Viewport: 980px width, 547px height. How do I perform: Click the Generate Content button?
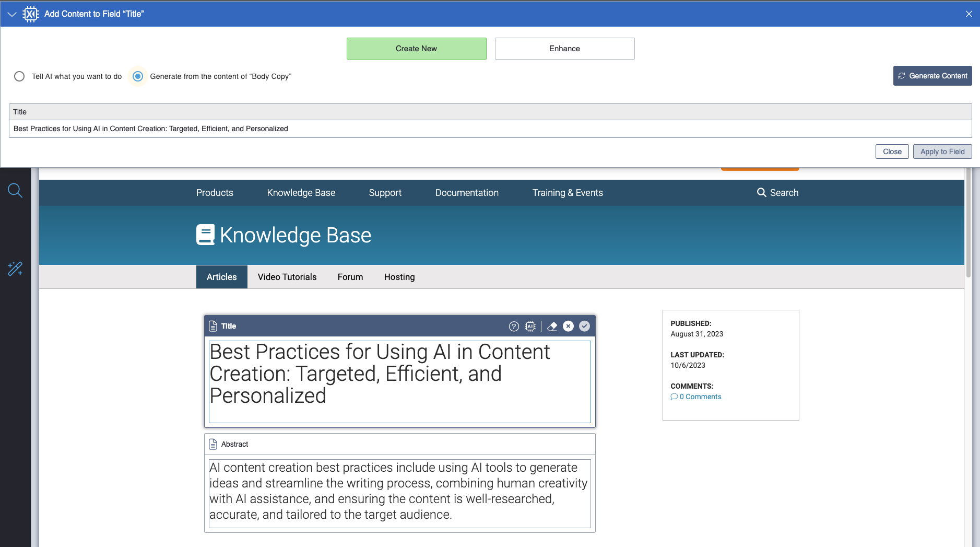pyautogui.click(x=932, y=76)
